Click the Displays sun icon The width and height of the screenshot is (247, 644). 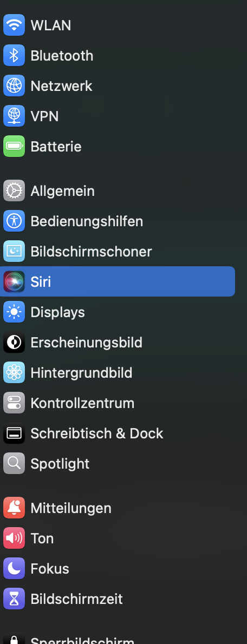pos(14,312)
